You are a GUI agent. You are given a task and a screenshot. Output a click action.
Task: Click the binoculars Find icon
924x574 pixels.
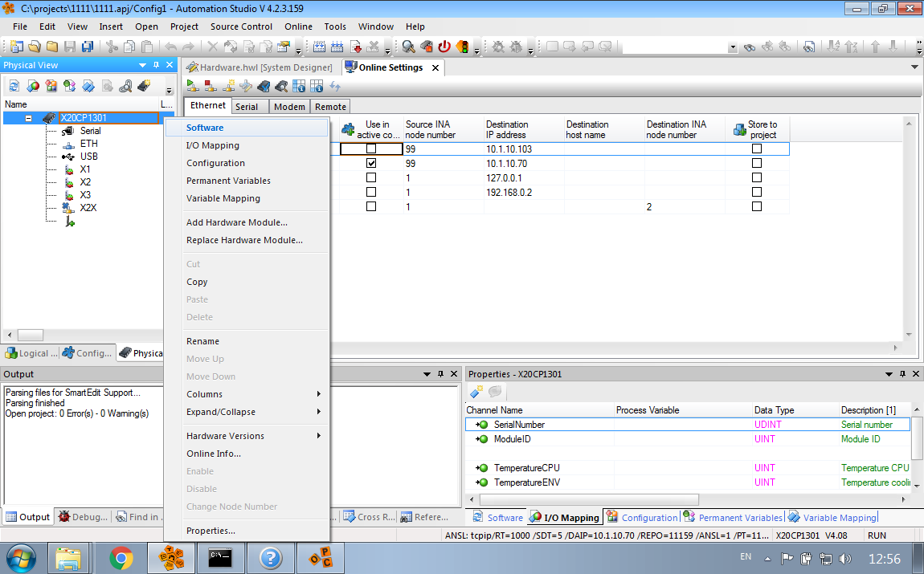click(750, 47)
